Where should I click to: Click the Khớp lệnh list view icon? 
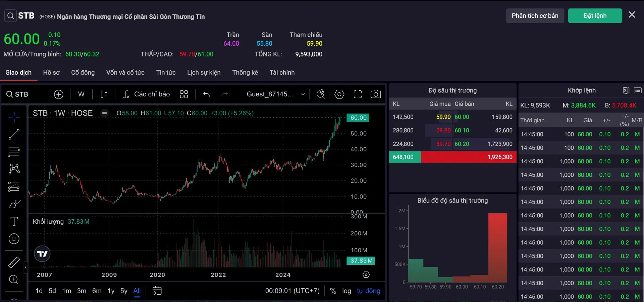[638, 90]
